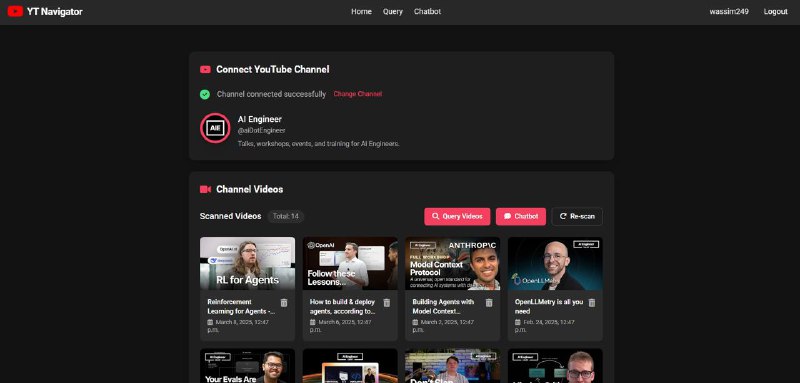
Task: Click the Feb. 24, 2025 date text
Action: [x=545, y=326]
